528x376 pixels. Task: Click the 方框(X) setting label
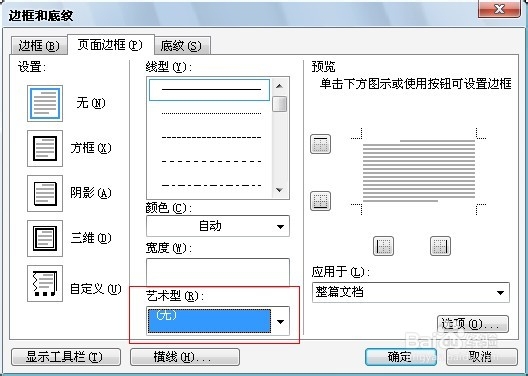tap(91, 148)
